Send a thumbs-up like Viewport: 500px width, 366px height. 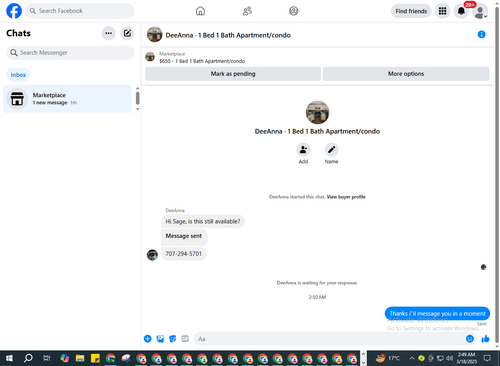coord(485,339)
